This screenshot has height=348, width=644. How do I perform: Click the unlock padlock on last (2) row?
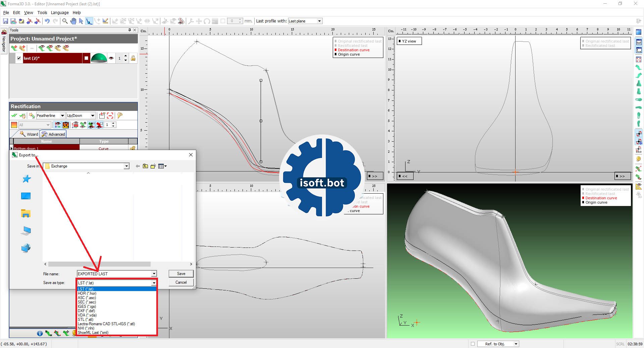tap(133, 58)
